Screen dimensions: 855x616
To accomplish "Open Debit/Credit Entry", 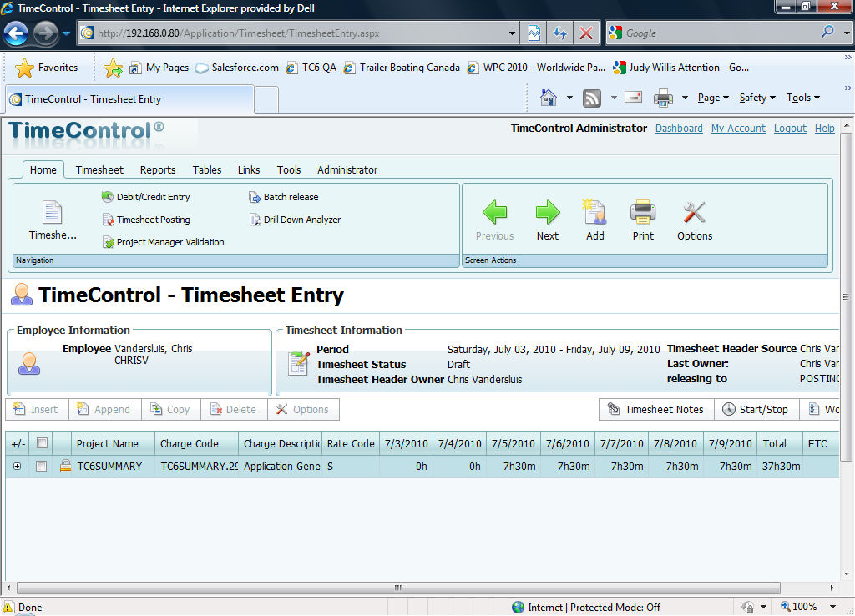I will [145, 197].
